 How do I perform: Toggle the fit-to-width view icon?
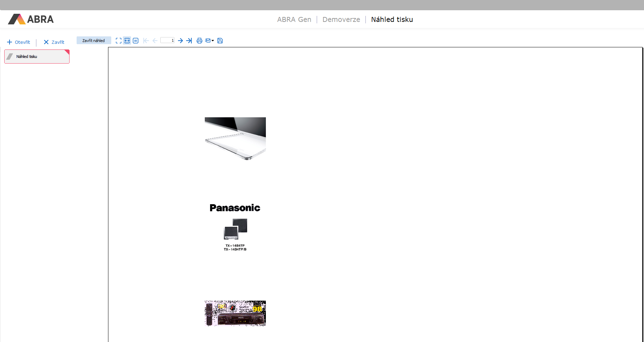tap(127, 41)
